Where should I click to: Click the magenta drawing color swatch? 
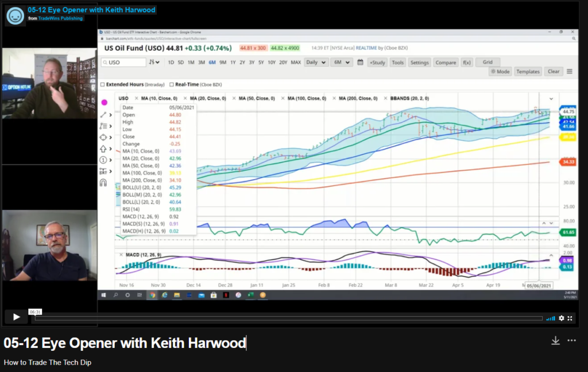point(105,102)
